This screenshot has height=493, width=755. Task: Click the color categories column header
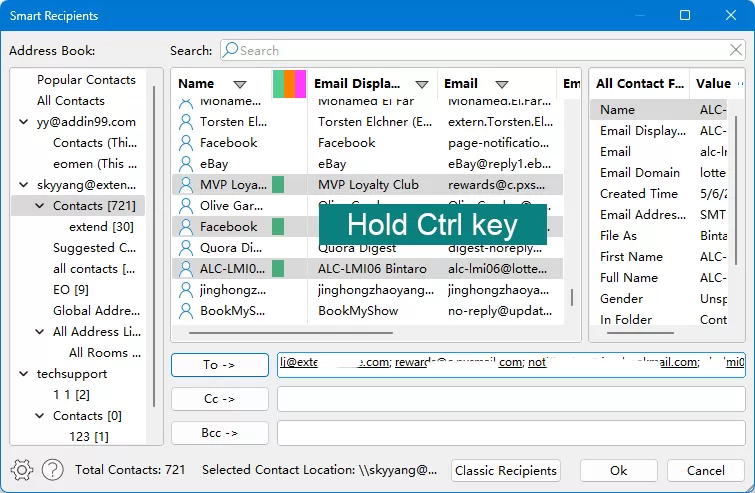tap(289, 84)
